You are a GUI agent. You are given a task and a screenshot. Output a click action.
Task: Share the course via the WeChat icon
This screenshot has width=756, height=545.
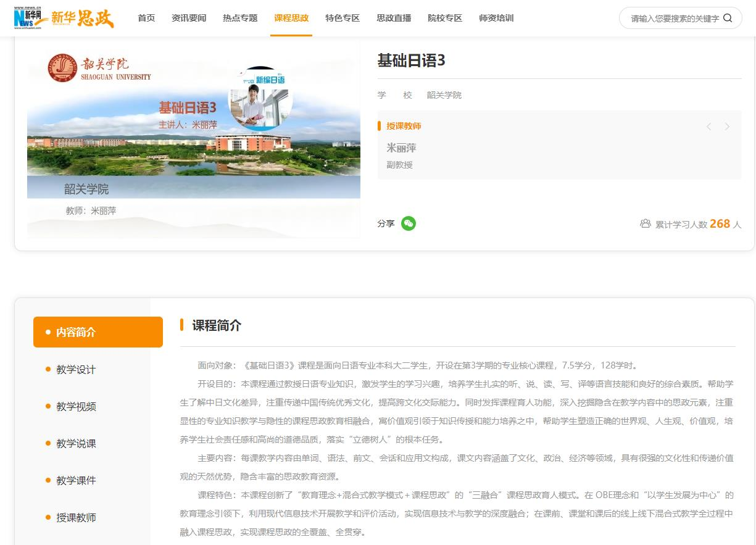(x=409, y=223)
